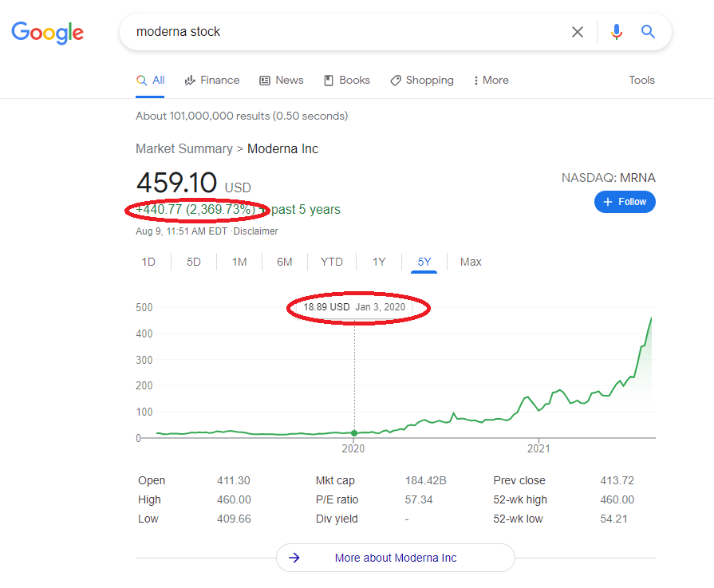Select 1D chart range
Image resolution: width=714 pixels, height=588 pixels.
pos(148,262)
